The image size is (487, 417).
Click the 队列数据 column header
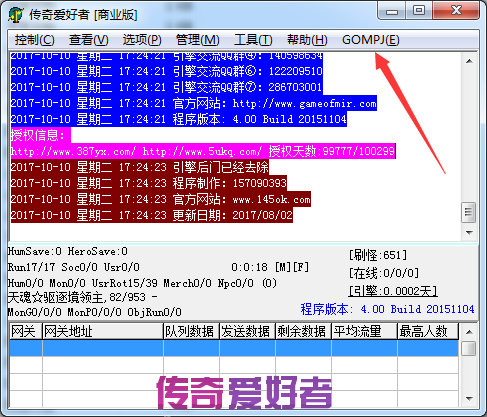(191, 331)
